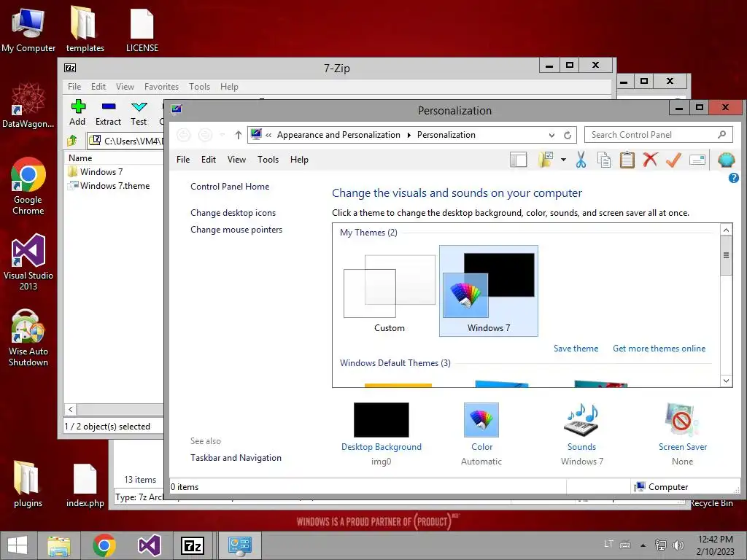Click the refresh button in address bar
The height and width of the screenshot is (560, 747).
tap(568, 135)
